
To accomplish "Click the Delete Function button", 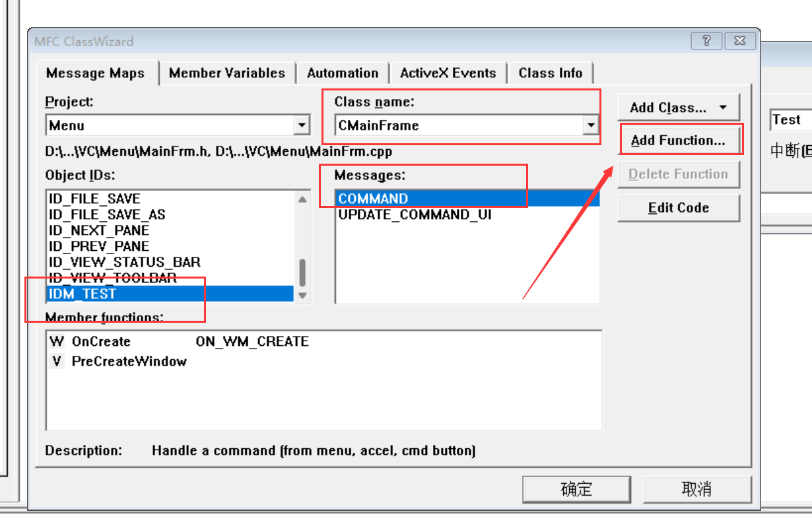I will point(678,174).
